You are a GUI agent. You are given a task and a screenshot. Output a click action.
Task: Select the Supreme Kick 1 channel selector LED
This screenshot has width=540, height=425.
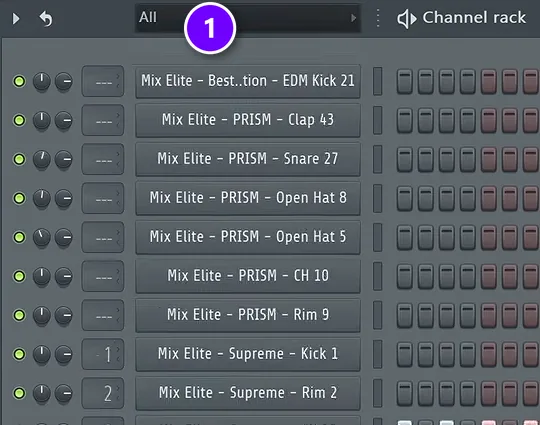point(378,354)
